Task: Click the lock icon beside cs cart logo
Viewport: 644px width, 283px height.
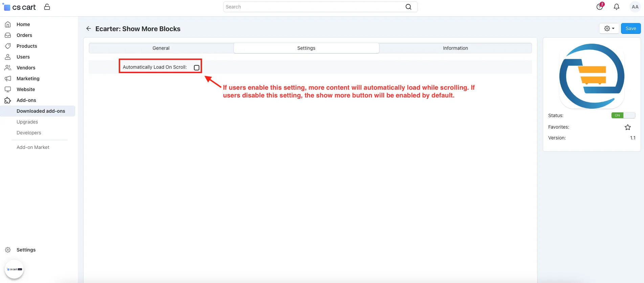Action: 47,7
